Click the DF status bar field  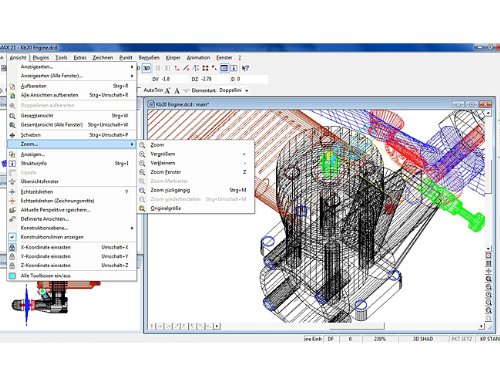(x=330, y=339)
